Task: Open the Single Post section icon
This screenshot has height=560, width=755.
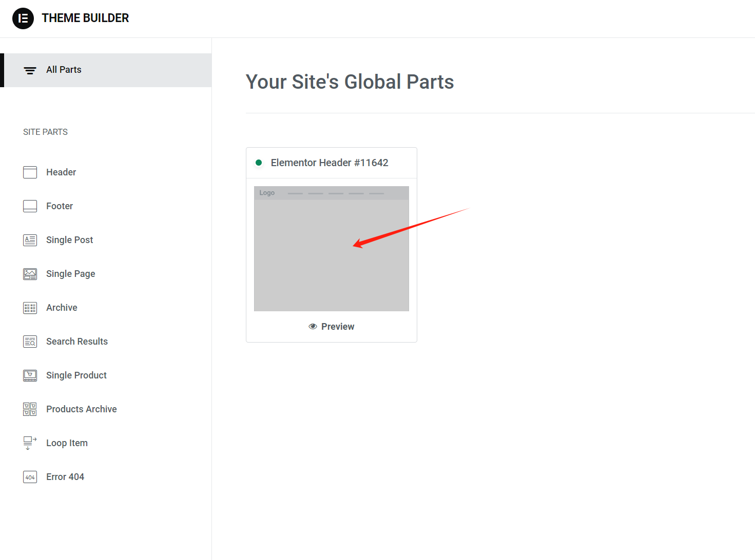Action: (30, 239)
